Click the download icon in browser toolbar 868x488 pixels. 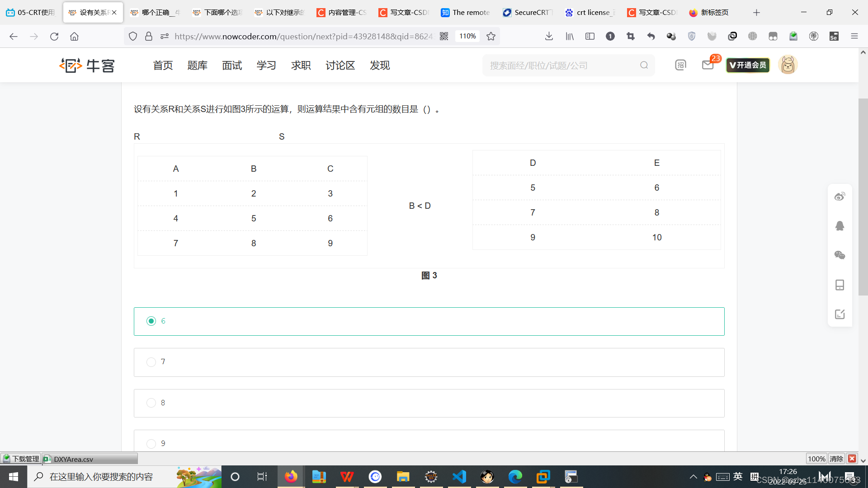(x=549, y=36)
